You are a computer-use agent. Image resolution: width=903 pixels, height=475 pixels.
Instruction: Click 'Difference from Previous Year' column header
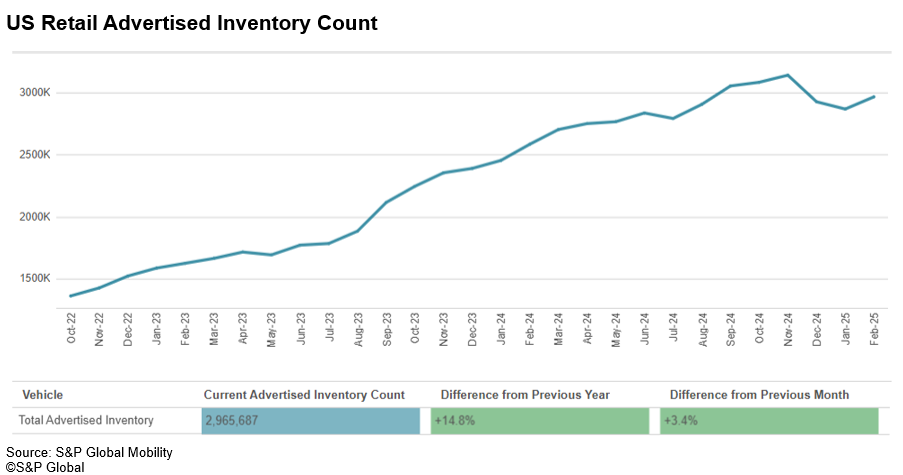click(x=525, y=395)
